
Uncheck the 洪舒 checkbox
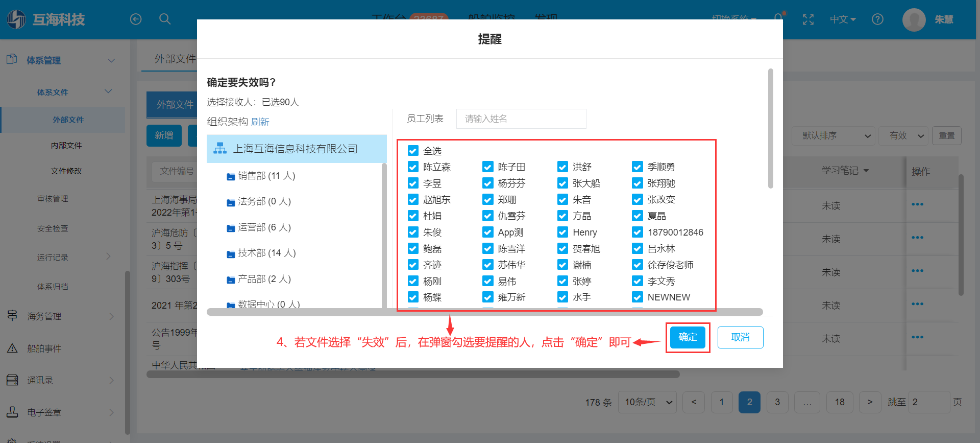pyautogui.click(x=562, y=167)
